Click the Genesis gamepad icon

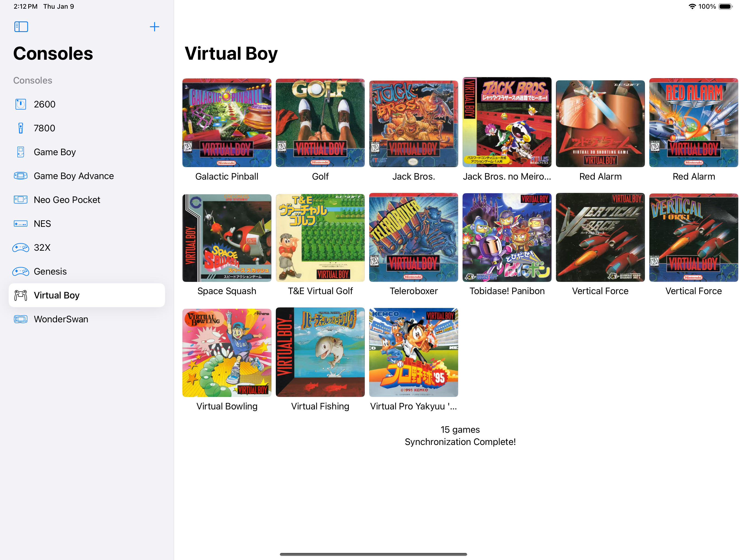click(21, 271)
